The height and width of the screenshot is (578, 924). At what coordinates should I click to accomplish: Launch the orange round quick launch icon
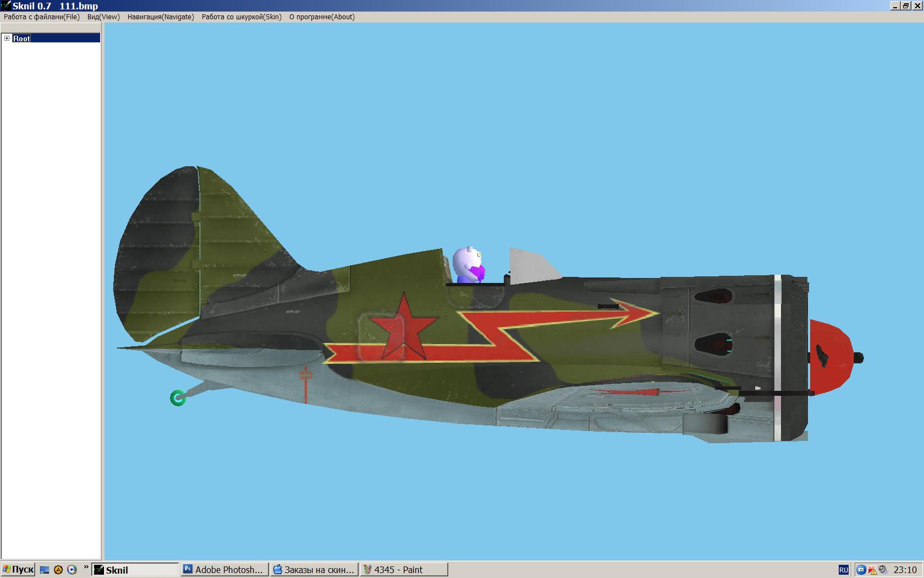[58, 570]
